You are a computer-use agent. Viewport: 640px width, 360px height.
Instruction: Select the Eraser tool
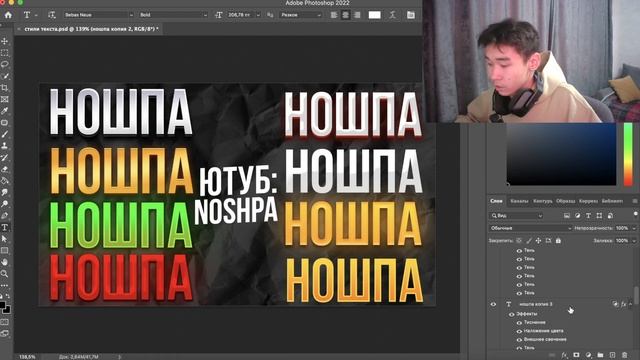(5, 169)
